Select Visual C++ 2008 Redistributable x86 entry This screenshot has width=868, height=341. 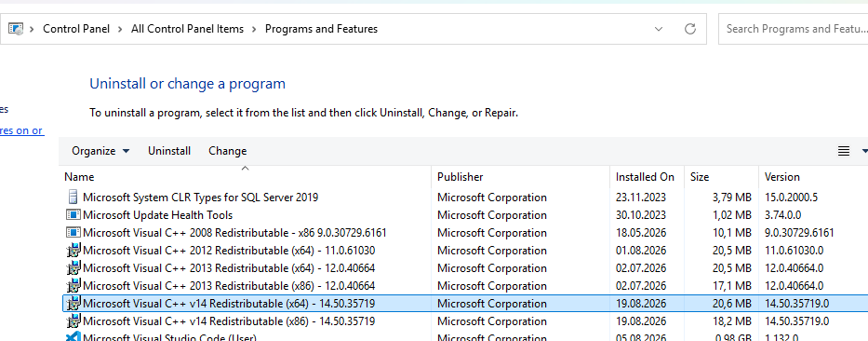[x=234, y=232]
